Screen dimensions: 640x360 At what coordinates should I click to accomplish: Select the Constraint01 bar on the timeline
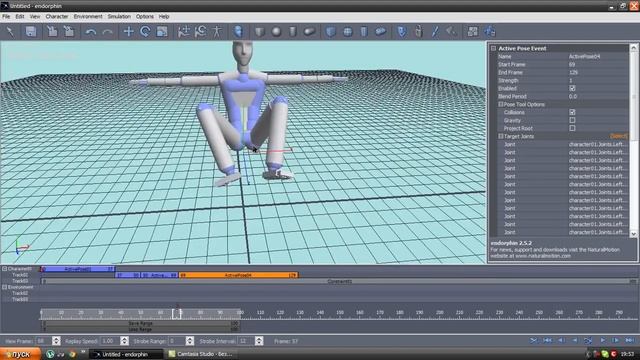coord(339,282)
